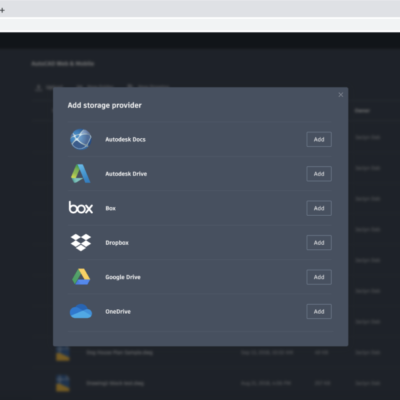Select the Autodesk Docs label text
Image resolution: width=400 pixels, height=400 pixels.
(125, 139)
